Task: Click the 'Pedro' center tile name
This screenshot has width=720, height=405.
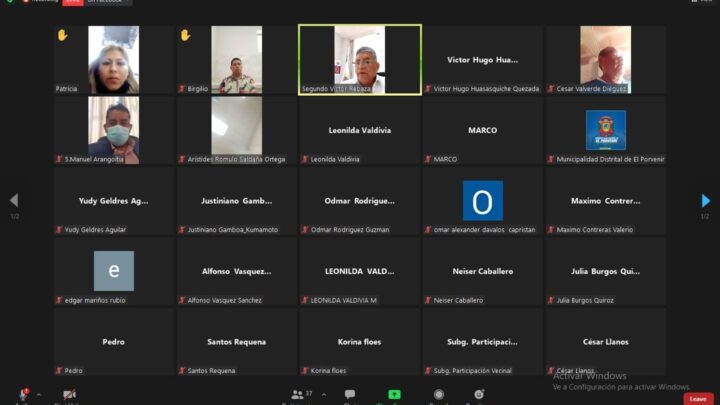Action: click(x=114, y=342)
